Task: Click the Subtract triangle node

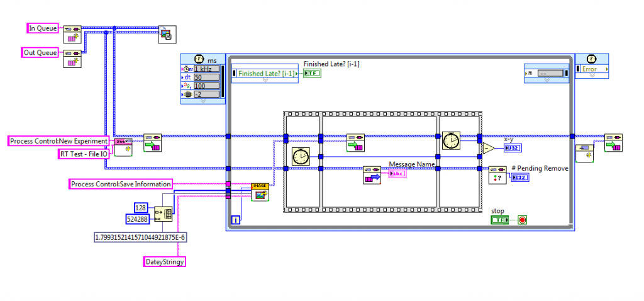Action: (487, 149)
